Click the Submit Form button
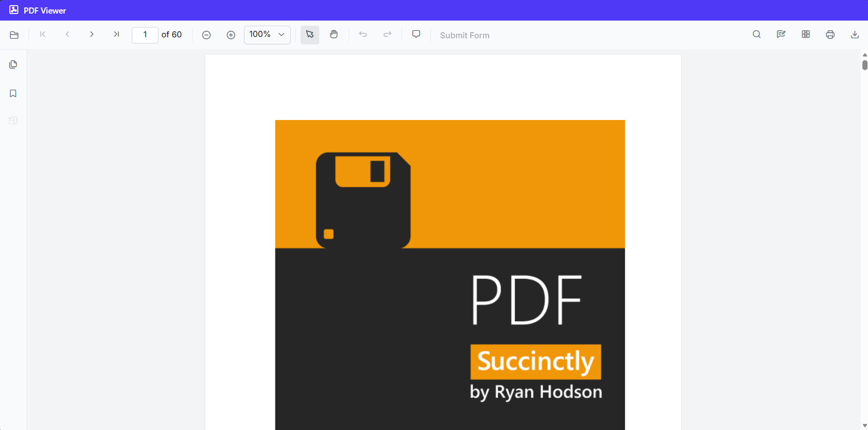 click(465, 35)
